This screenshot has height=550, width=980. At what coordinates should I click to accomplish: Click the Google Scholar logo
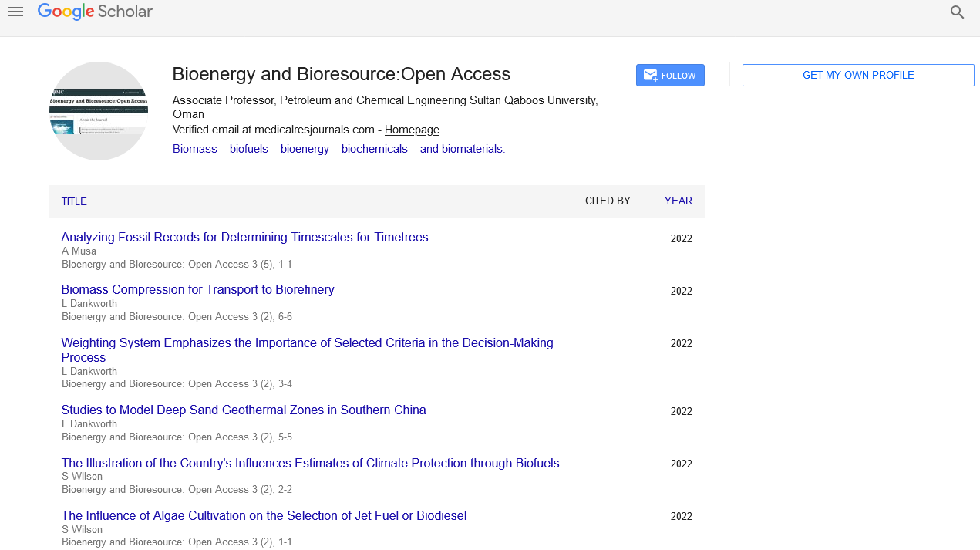point(95,12)
